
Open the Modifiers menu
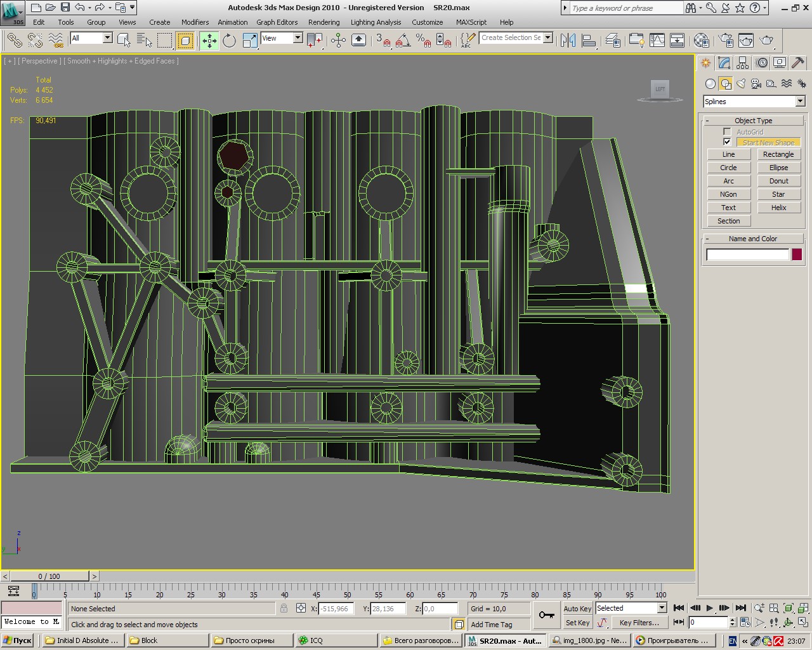[x=195, y=22]
